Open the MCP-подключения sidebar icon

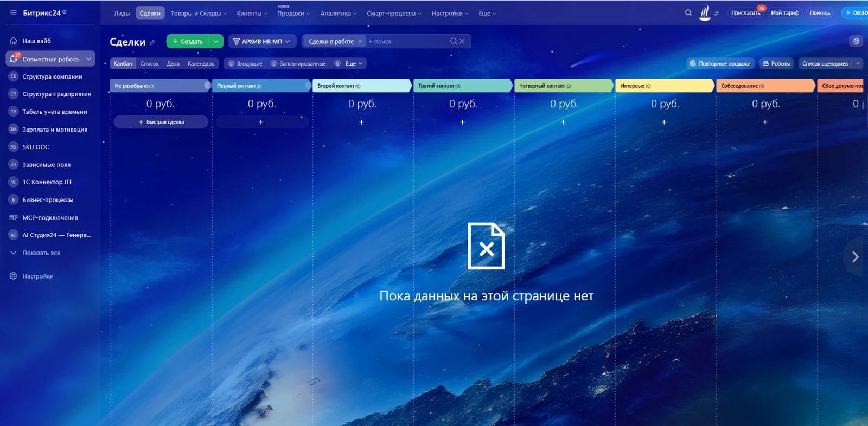[14, 217]
